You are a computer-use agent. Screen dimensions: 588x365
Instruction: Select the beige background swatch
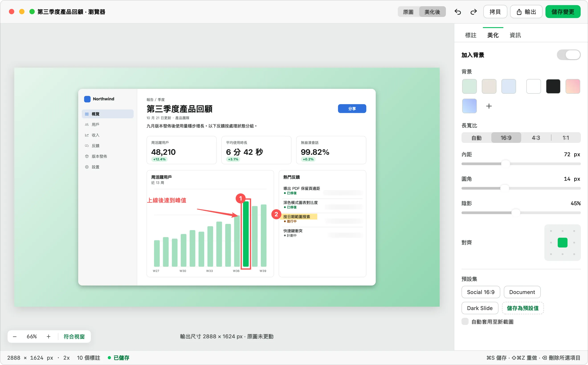(489, 86)
